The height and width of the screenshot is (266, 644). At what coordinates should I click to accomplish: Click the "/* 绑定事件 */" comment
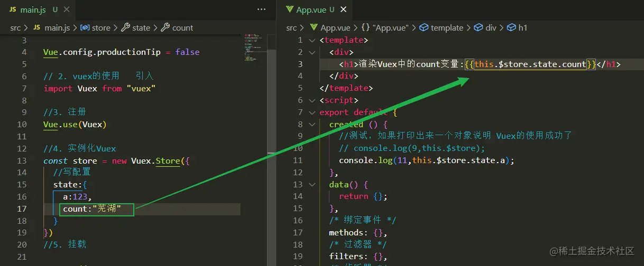click(x=362, y=220)
